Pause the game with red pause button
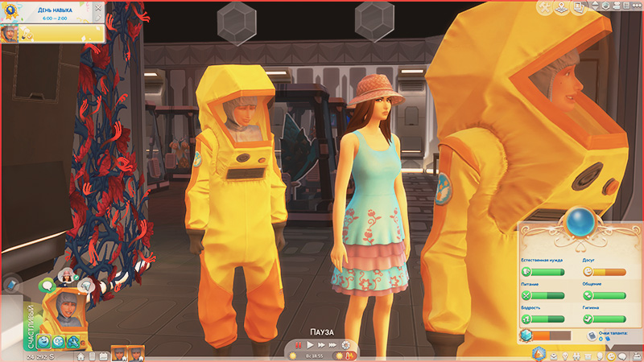This screenshot has width=644, height=362. [298, 345]
